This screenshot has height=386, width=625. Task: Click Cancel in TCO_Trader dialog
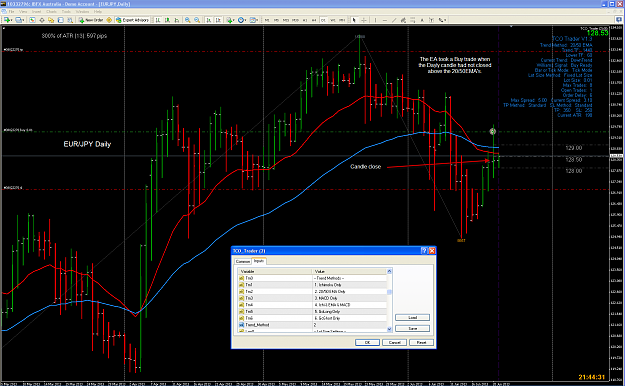click(394, 343)
